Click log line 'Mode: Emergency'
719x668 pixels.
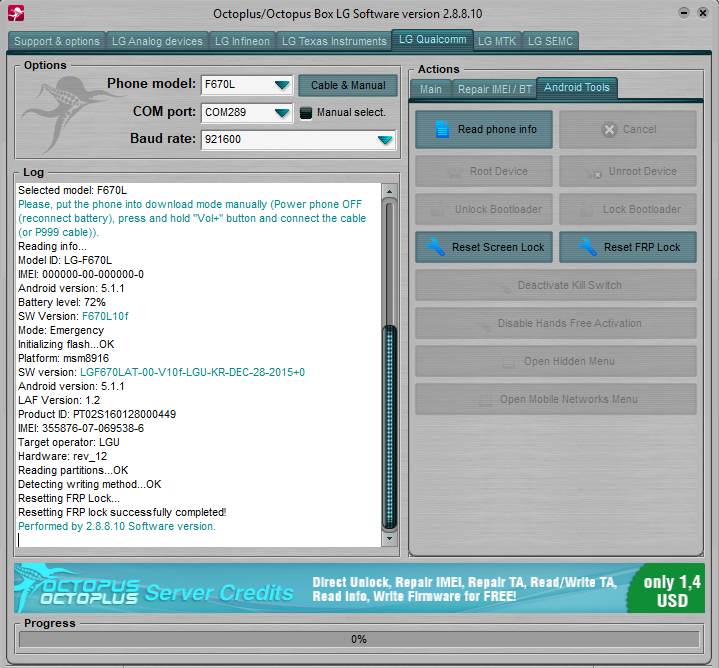(61, 330)
